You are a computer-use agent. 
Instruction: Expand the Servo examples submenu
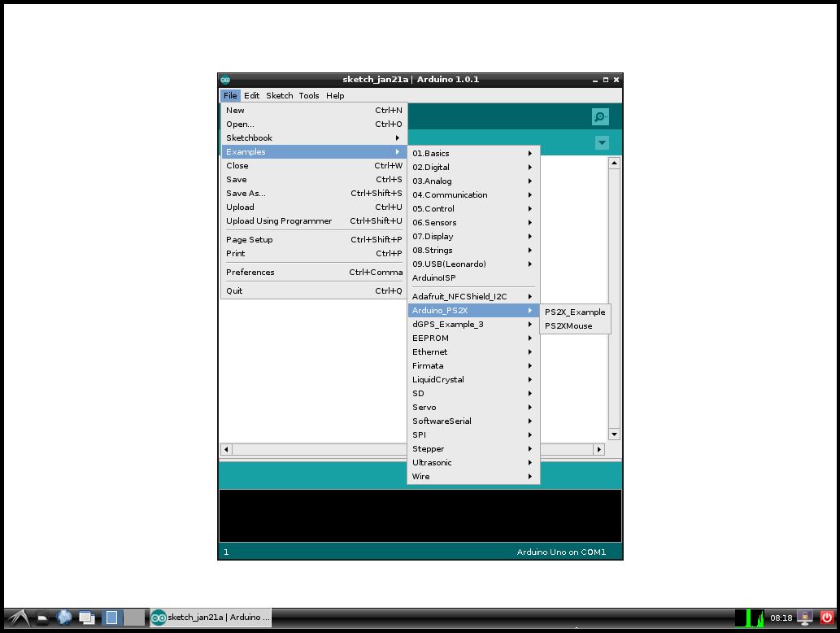(472, 407)
